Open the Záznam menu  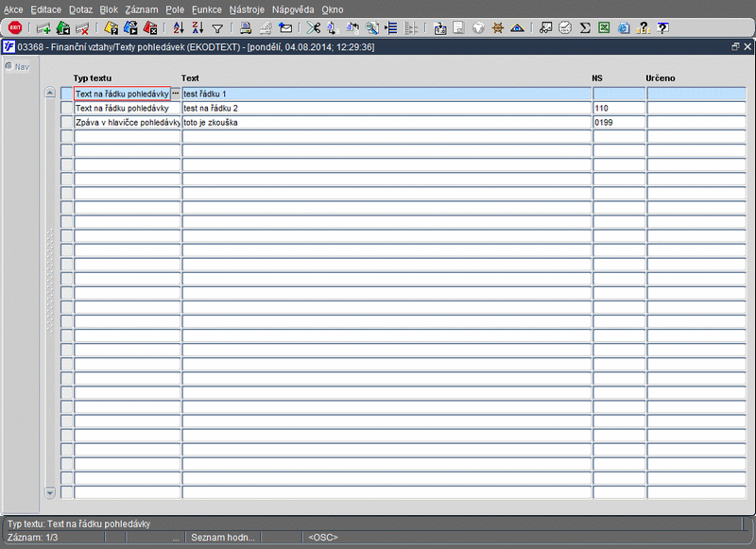point(142,9)
